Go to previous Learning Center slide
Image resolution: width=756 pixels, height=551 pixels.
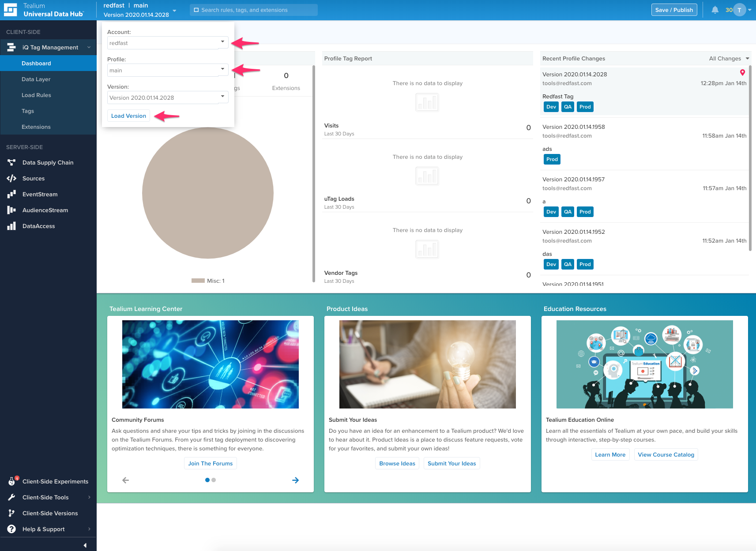tap(125, 480)
